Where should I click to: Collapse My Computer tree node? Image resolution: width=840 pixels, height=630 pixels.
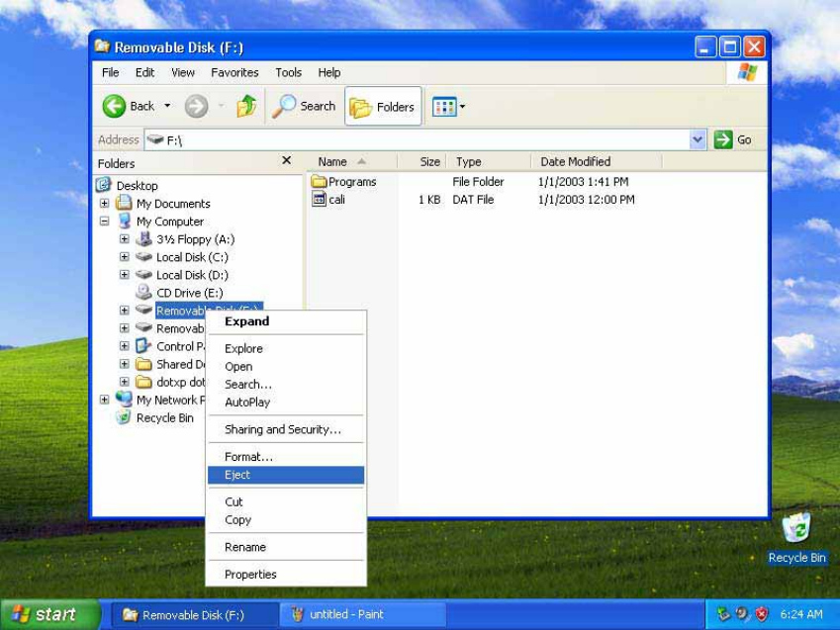[105, 222]
